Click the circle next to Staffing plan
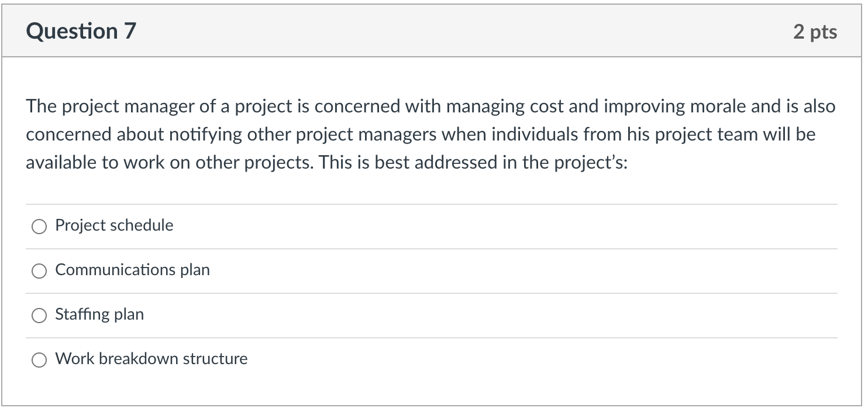Image resolution: width=868 pixels, height=418 pixels. (39, 315)
